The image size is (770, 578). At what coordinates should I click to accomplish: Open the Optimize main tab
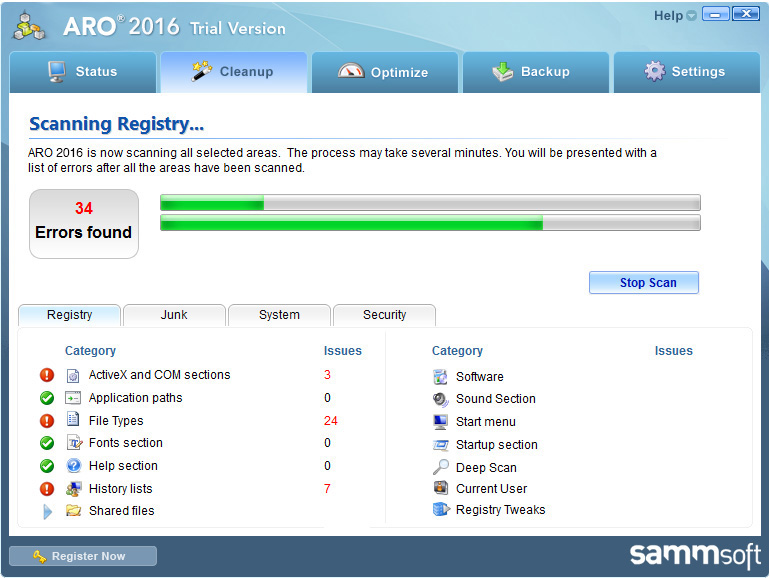pyautogui.click(x=384, y=72)
